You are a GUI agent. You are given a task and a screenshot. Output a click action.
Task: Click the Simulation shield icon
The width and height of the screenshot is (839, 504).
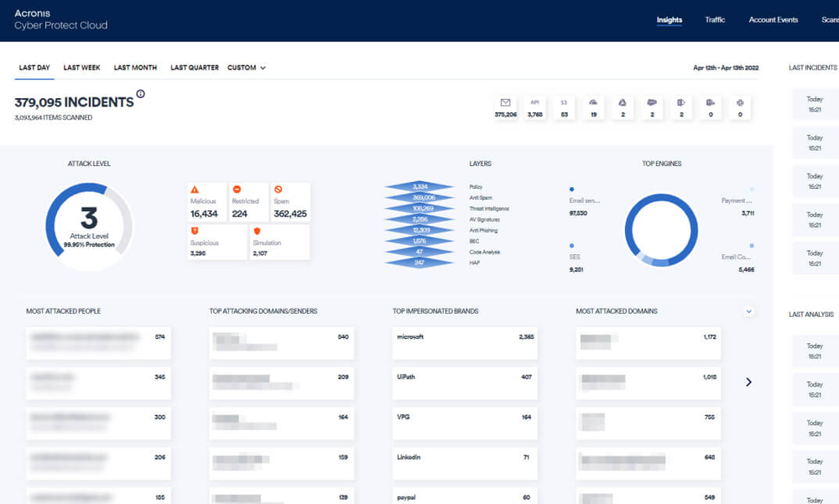256,231
